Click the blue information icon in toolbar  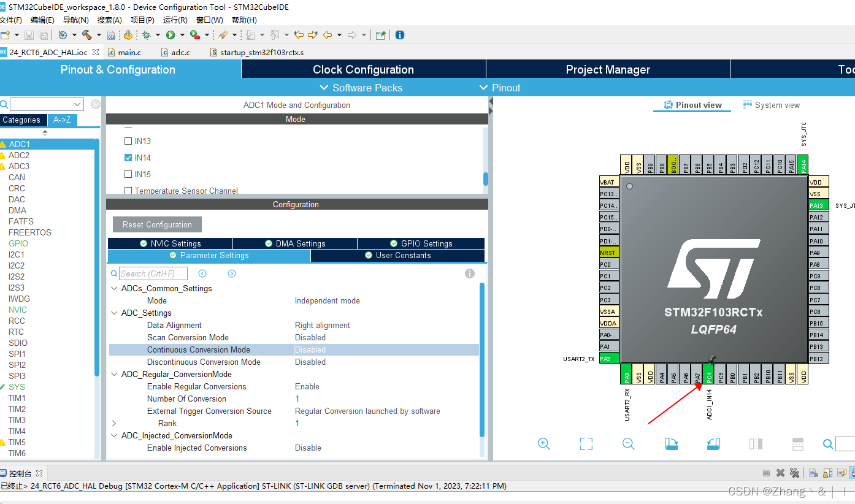[400, 35]
